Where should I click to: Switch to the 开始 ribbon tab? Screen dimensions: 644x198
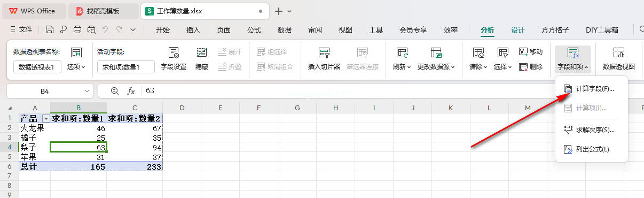[163, 30]
